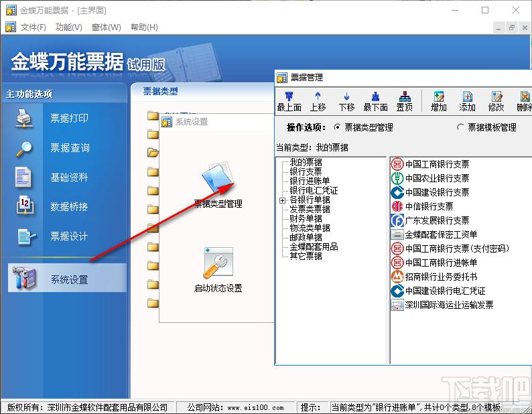Select 票据模板管理 radio option
The width and height of the screenshot is (532, 414).
486,127
